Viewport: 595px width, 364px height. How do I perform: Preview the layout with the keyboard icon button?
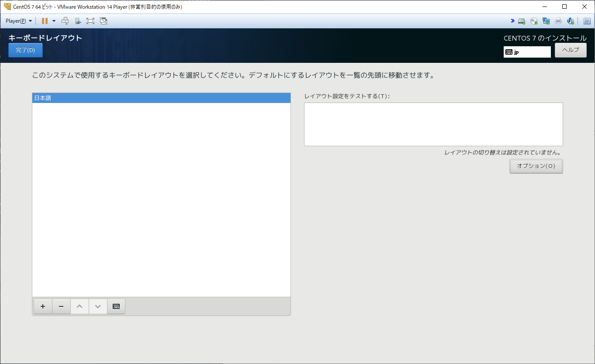116,306
